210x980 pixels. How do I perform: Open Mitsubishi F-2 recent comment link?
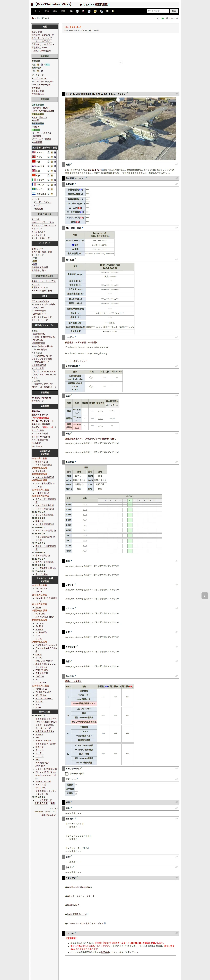46,600
